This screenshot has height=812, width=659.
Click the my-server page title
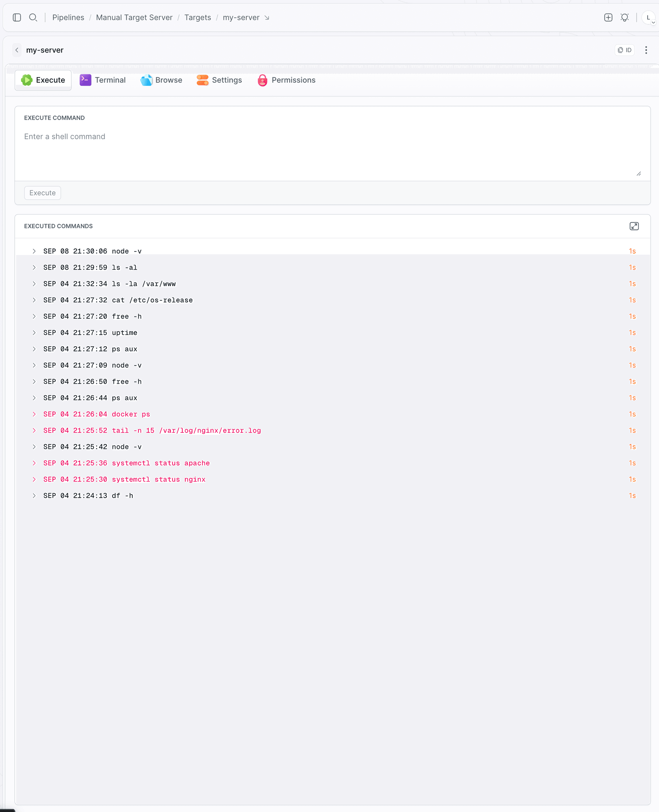click(x=45, y=50)
